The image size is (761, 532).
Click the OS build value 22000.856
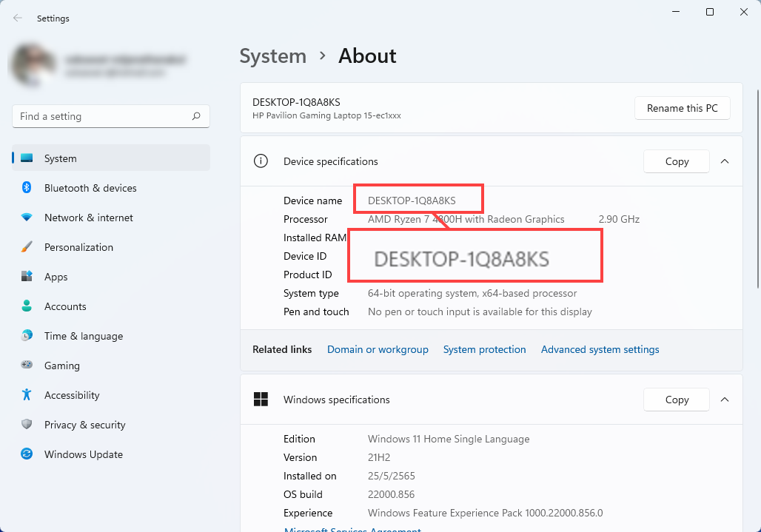pyautogui.click(x=391, y=494)
